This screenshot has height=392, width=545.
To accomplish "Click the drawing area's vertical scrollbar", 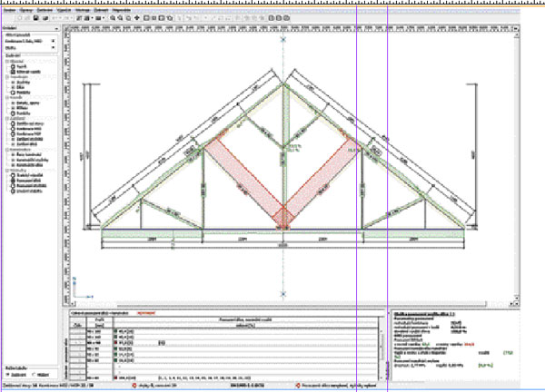I will [x=517, y=163].
